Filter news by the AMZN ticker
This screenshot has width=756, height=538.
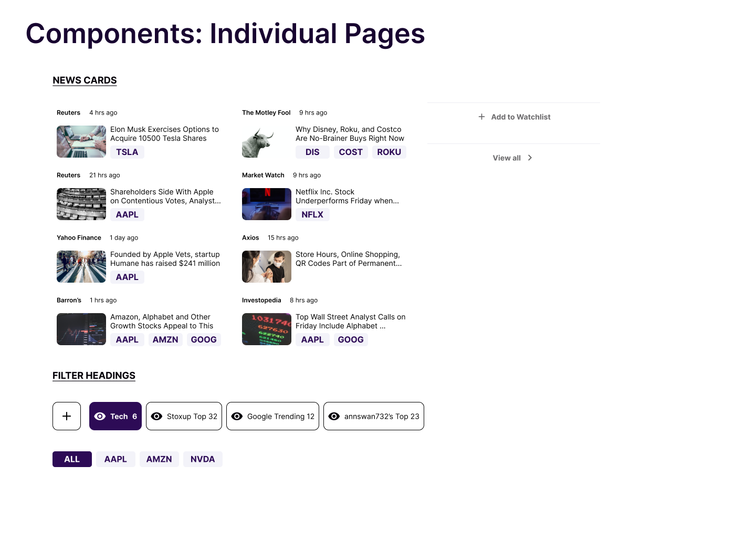[x=159, y=459]
